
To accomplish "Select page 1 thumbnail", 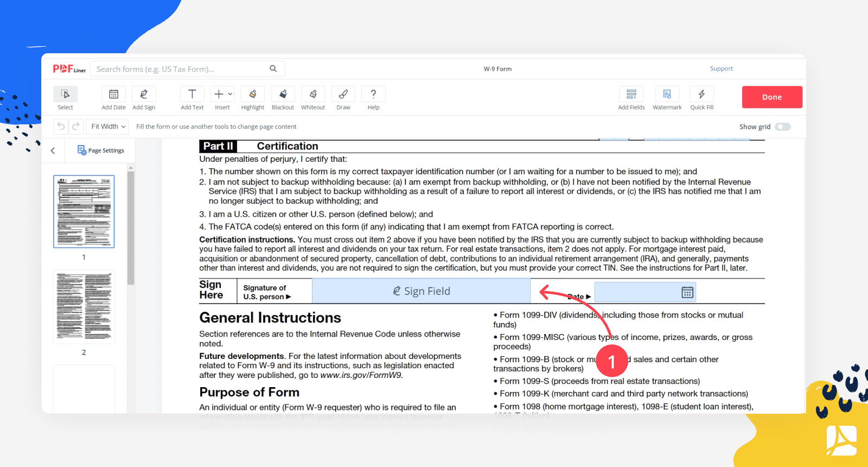I will tap(84, 211).
